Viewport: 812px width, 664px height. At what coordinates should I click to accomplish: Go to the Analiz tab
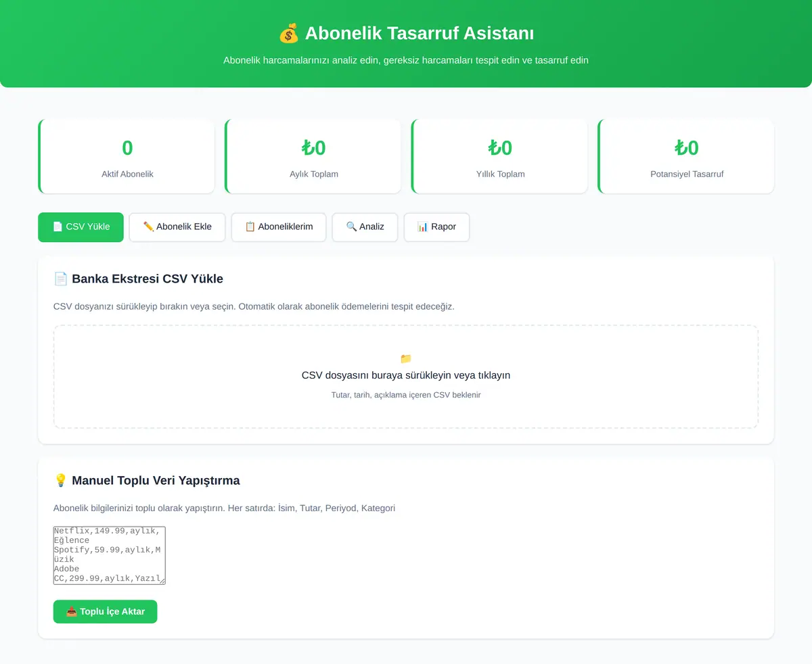click(x=365, y=227)
